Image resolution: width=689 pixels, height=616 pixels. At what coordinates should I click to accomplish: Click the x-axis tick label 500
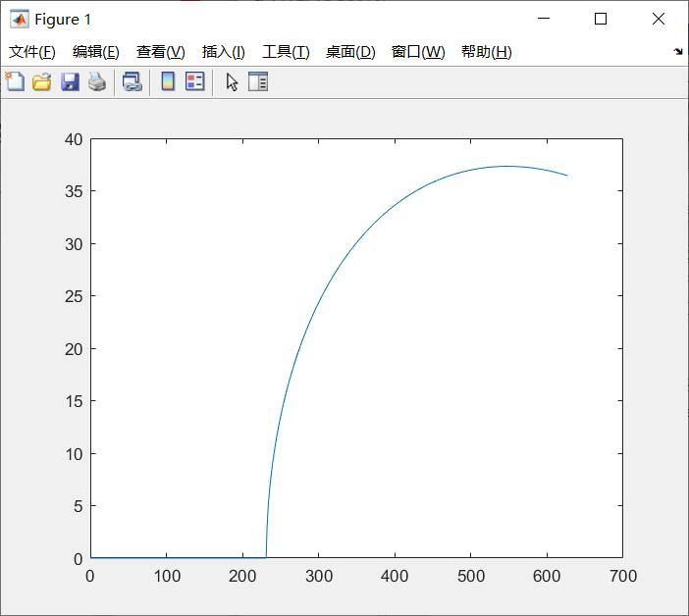[470, 576]
